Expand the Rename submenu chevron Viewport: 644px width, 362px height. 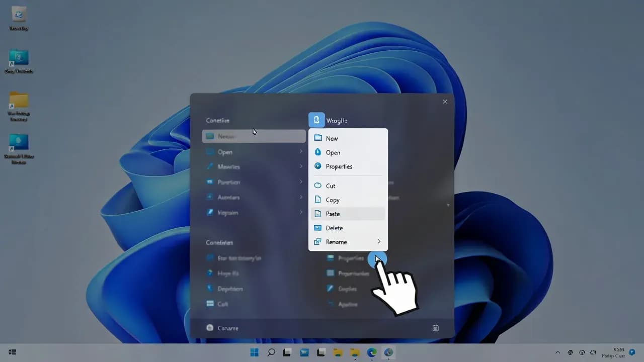(379, 241)
